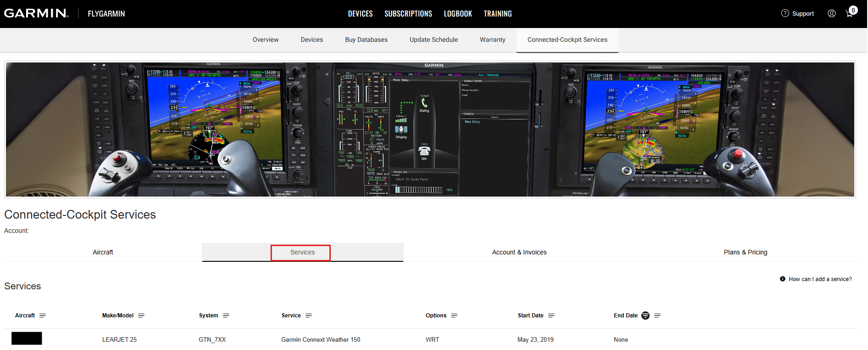Open System column menu icon
Image resolution: width=868 pixels, height=350 pixels.
pos(226,316)
